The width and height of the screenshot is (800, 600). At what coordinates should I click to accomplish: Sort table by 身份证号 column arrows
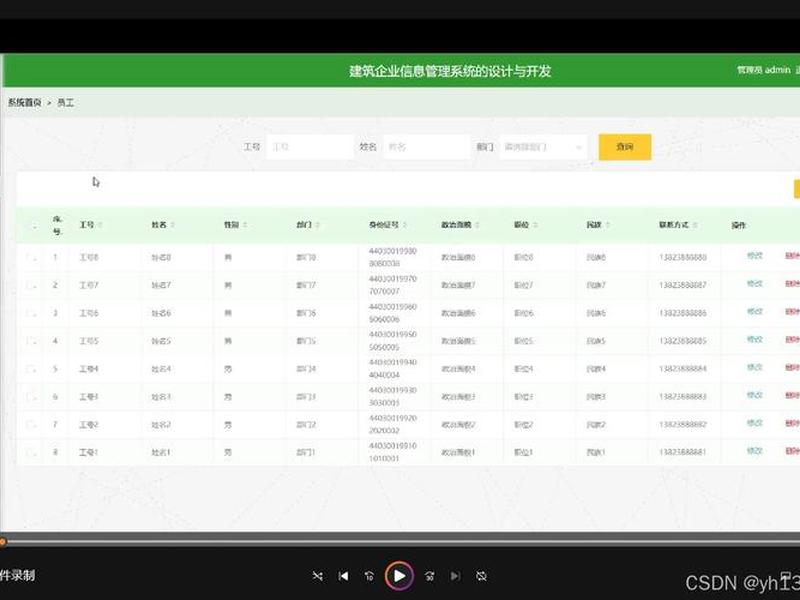(x=405, y=225)
